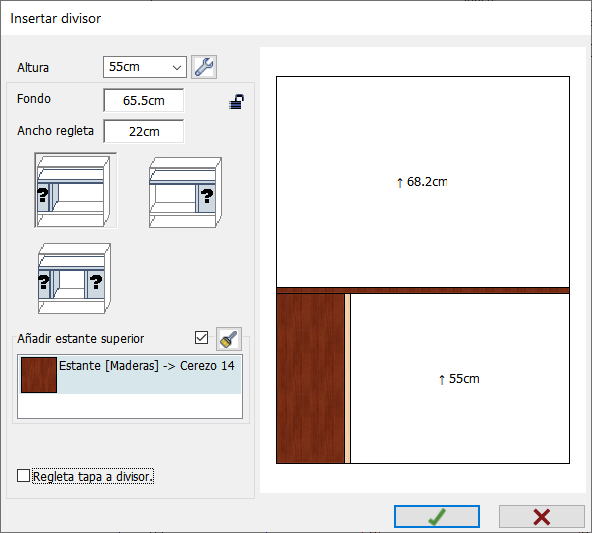Select Estante [Maderas] -> Cerezo 14 list item
Screen dimensions: 592x533
pyautogui.click(x=130, y=374)
